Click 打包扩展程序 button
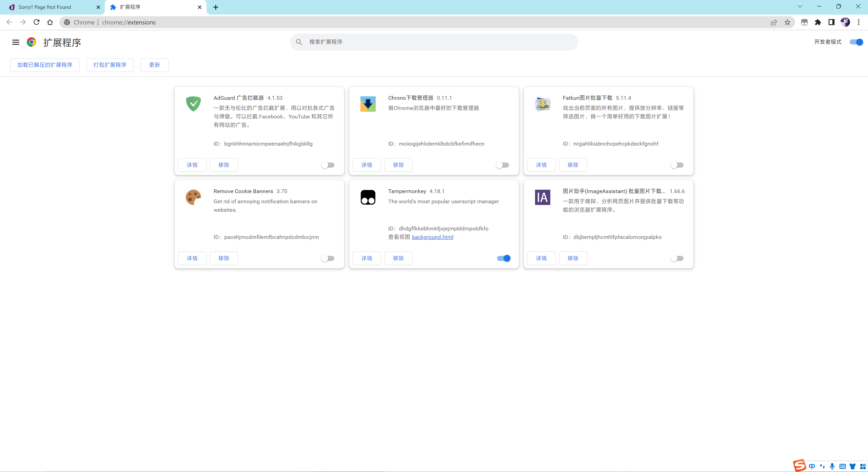The height and width of the screenshot is (472, 868). 110,65
